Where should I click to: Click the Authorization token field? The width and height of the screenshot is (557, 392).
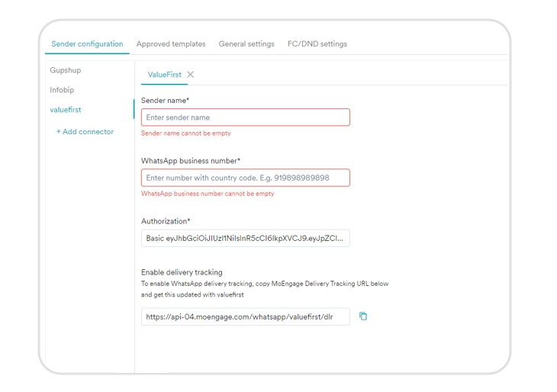pyautogui.click(x=245, y=238)
